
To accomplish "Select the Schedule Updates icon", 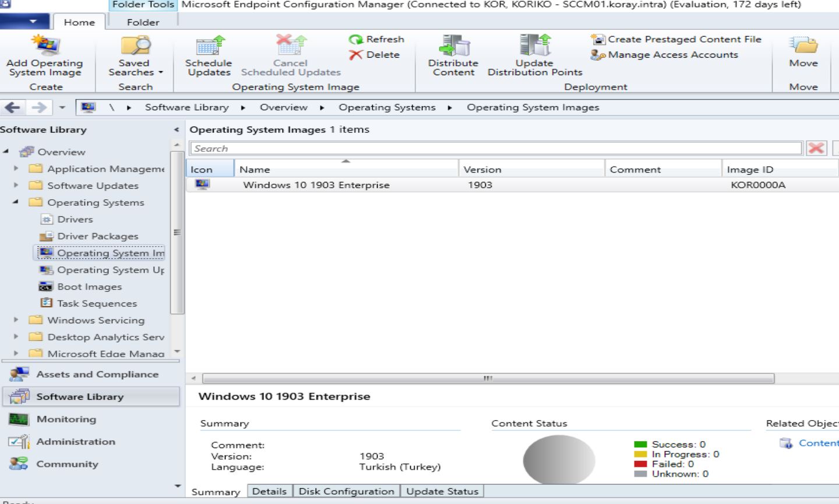I will coord(209,55).
